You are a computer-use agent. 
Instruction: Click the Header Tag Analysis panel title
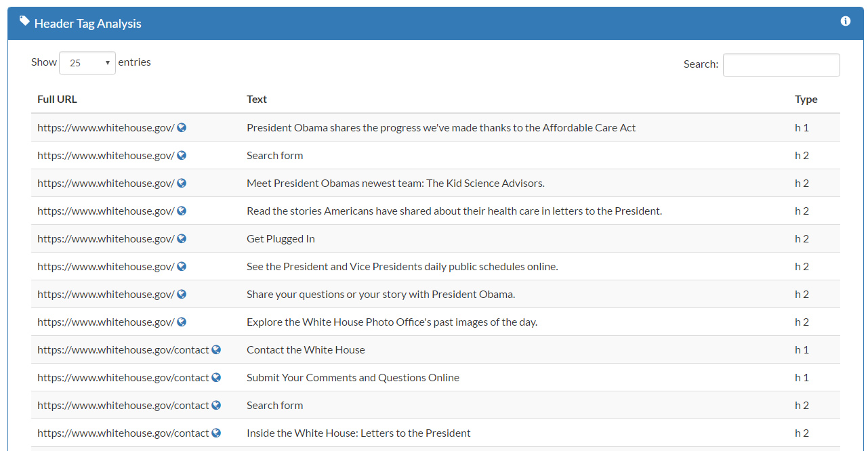click(87, 23)
